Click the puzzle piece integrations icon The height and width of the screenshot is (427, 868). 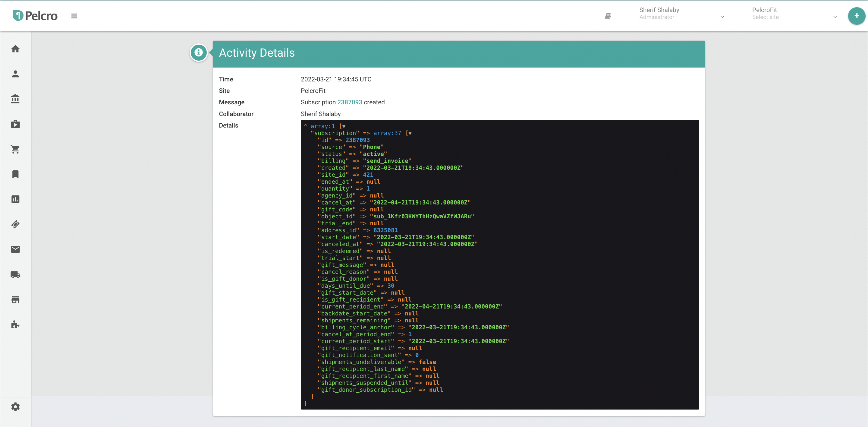click(x=15, y=324)
